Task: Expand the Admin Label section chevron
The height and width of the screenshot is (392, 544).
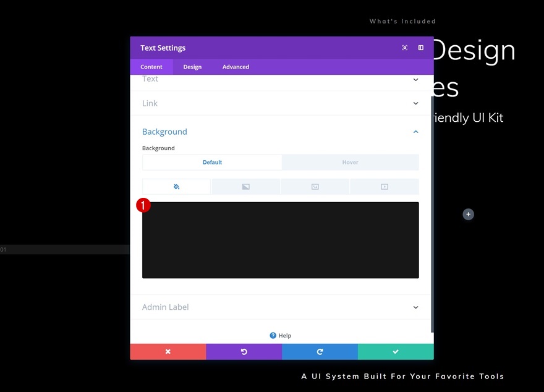Action: coord(415,307)
